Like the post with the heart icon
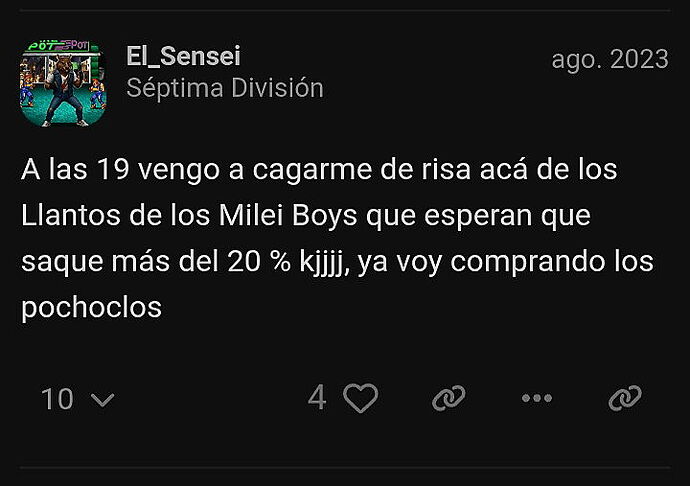The width and height of the screenshot is (690, 486). point(361,398)
